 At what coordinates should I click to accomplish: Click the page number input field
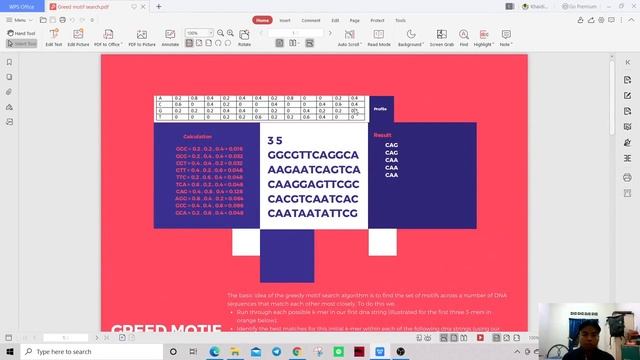296,33
